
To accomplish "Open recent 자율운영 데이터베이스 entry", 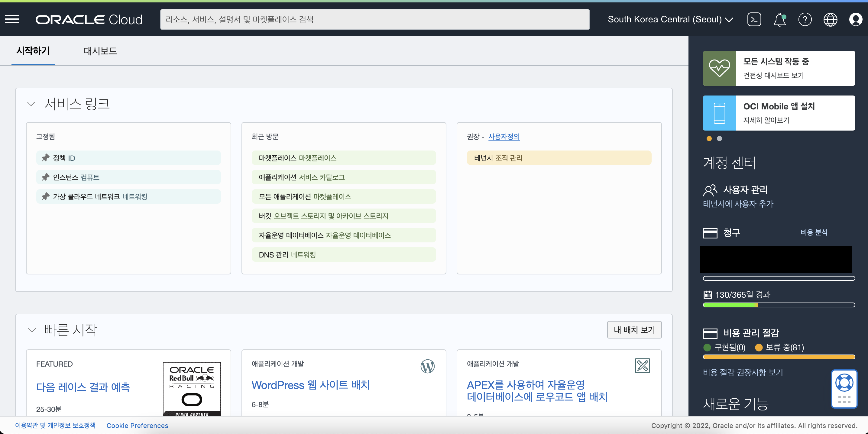I will coord(344,235).
